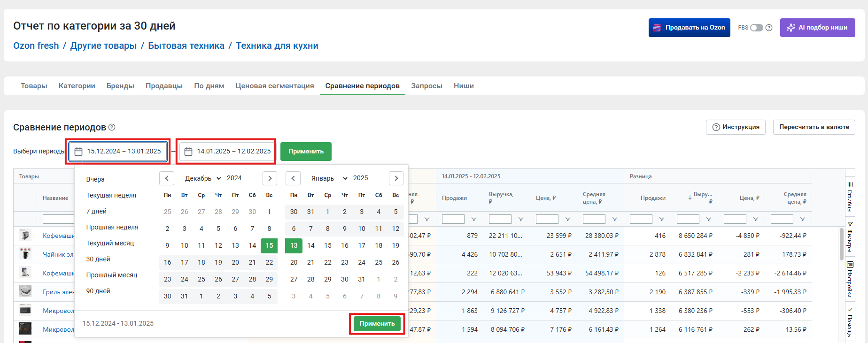The height and width of the screenshot is (343, 868).
Task: Select December 15 in the calendar
Action: pos(269,245)
